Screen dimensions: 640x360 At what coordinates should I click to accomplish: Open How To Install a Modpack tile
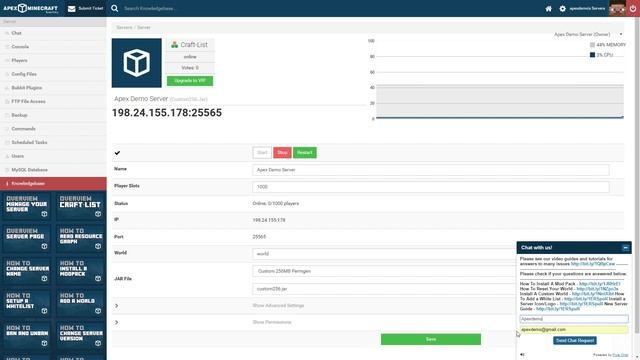tap(81, 271)
